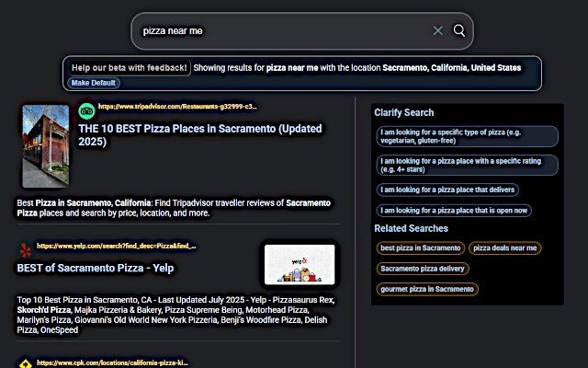Open the tripadvisor.com result URL
The height and width of the screenshot is (368, 588).
177,107
